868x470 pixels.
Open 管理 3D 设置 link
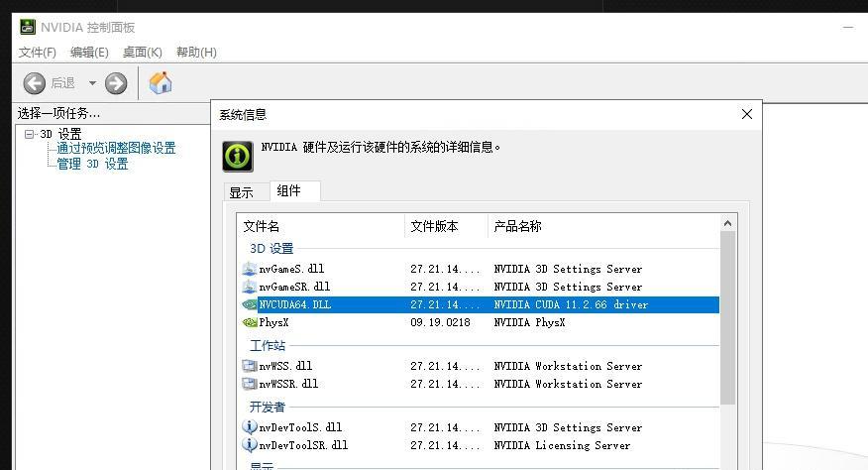pyautogui.click(x=92, y=164)
